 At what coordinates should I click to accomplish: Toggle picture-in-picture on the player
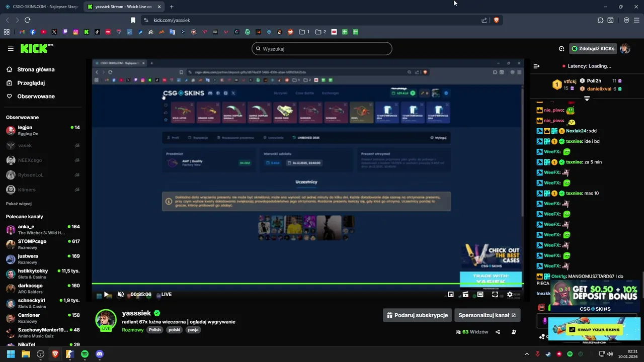pyautogui.click(x=451, y=294)
